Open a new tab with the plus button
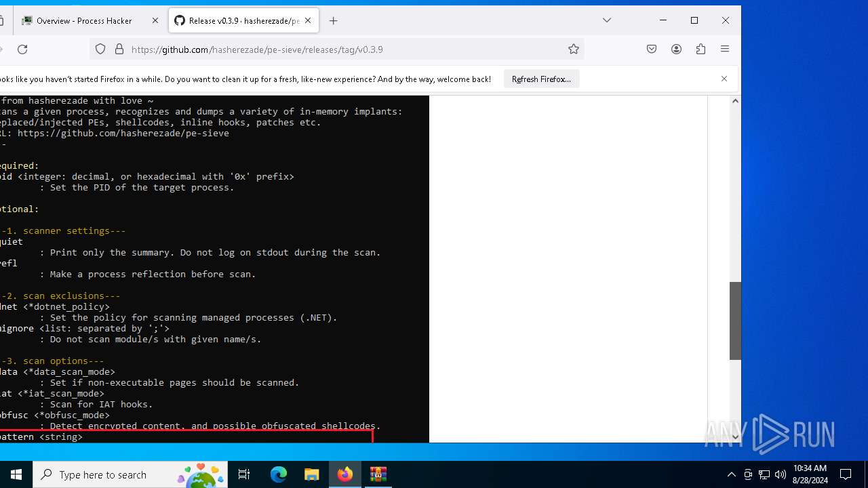This screenshot has height=488, width=868. (x=333, y=21)
